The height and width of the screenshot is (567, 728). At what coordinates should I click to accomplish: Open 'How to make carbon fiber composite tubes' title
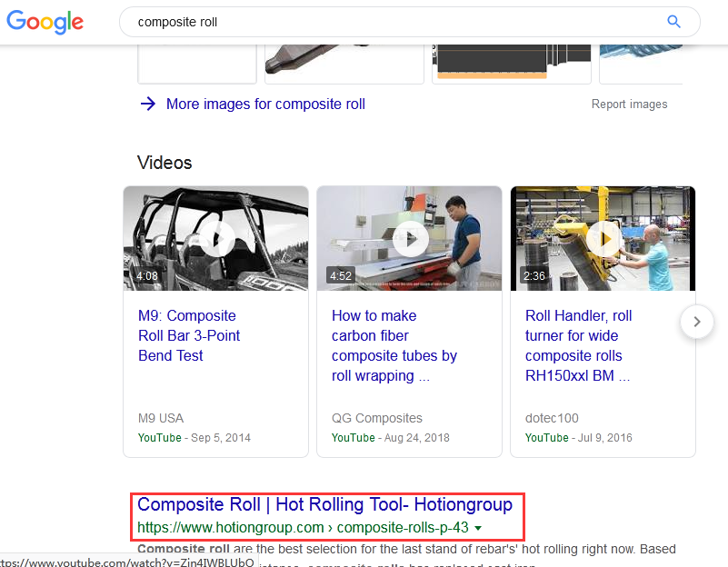(394, 345)
